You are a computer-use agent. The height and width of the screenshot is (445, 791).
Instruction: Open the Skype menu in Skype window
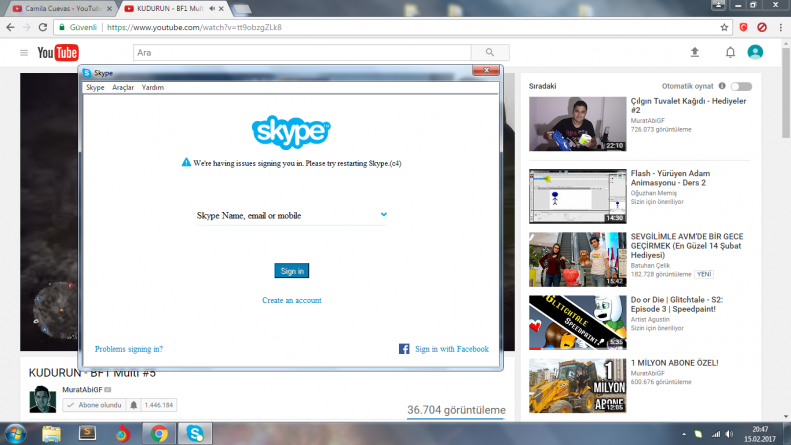point(95,87)
